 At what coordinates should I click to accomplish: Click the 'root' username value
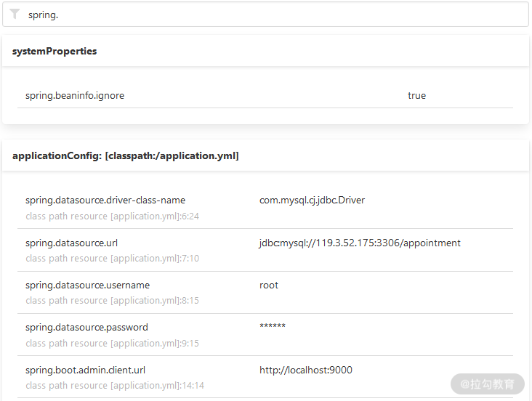click(x=269, y=285)
